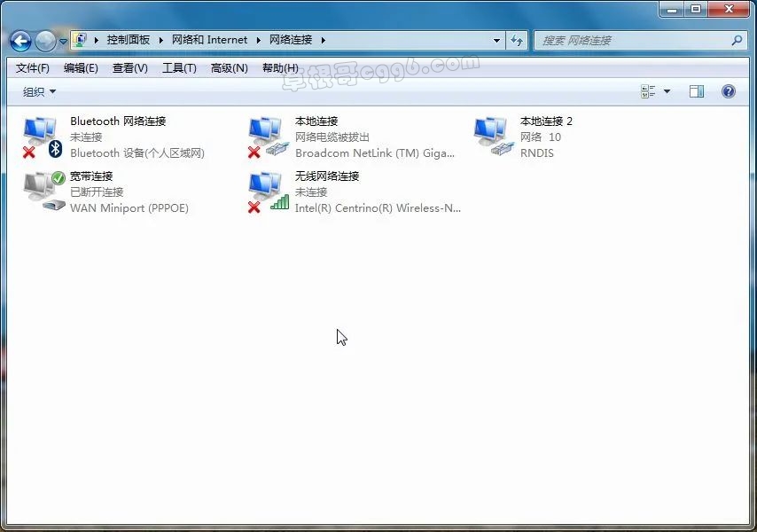The height and width of the screenshot is (532, 757).
Task: Select the 本地连接 Broadcom adapter icon
Action: 268,137
